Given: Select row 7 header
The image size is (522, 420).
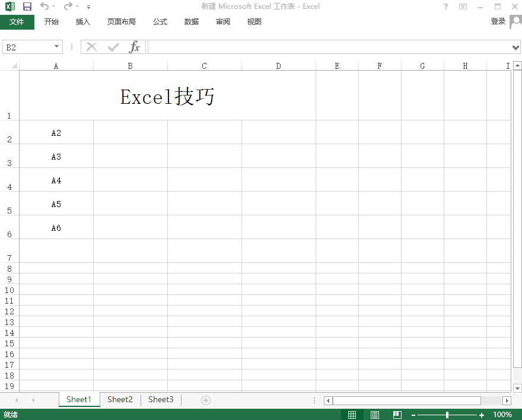Looking at the screenshot, I should (x=9, y=250).
